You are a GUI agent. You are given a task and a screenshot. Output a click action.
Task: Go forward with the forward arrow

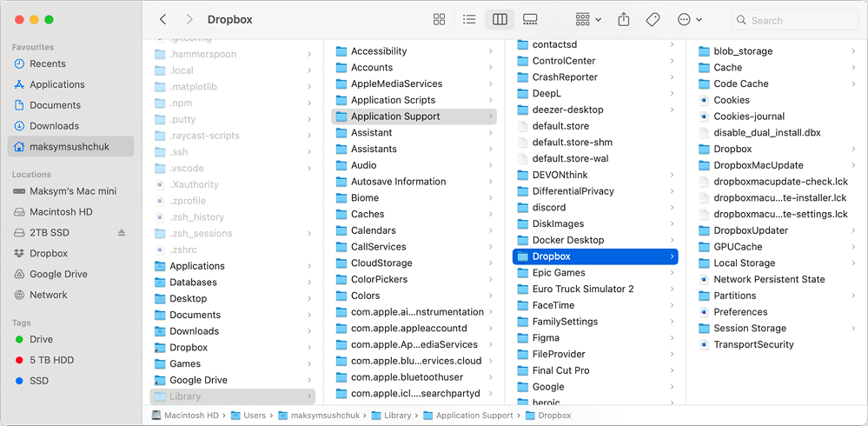click(x=189, y=20)
